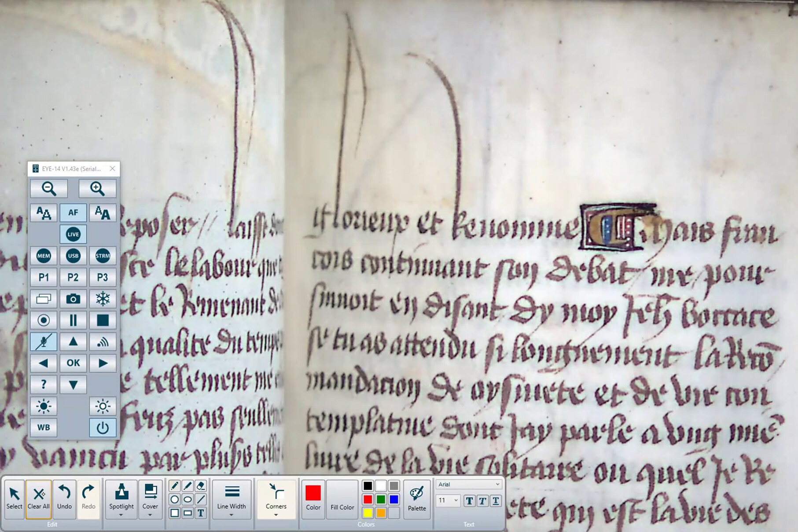Capture a snapshot with the camera icon
798x532 pixels.
tap(73, 299)
